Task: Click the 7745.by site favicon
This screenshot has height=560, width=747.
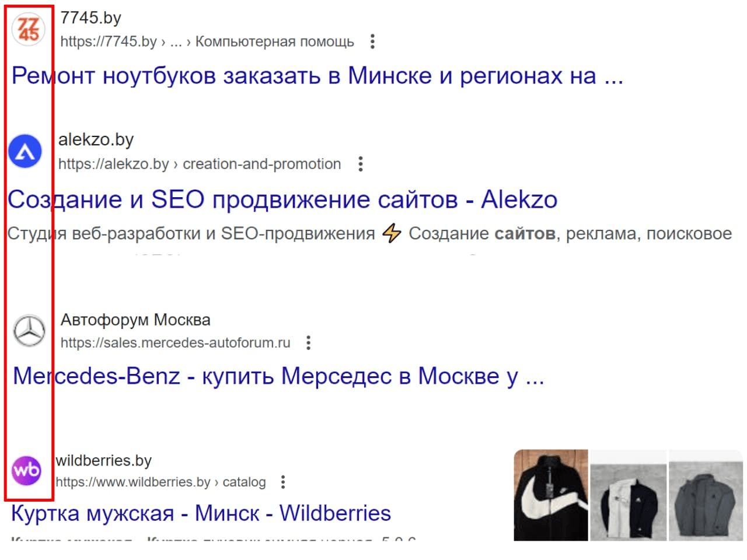Action: coord(28,29)
